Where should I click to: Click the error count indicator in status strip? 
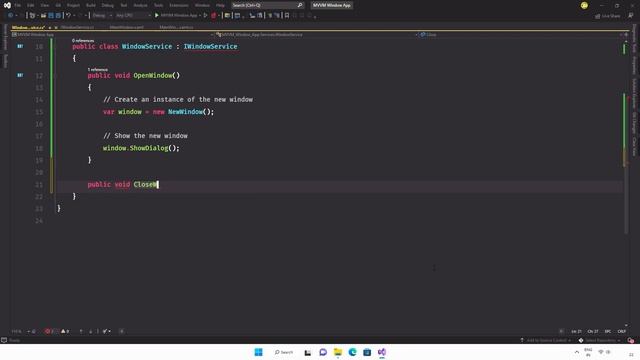(49, 331)
